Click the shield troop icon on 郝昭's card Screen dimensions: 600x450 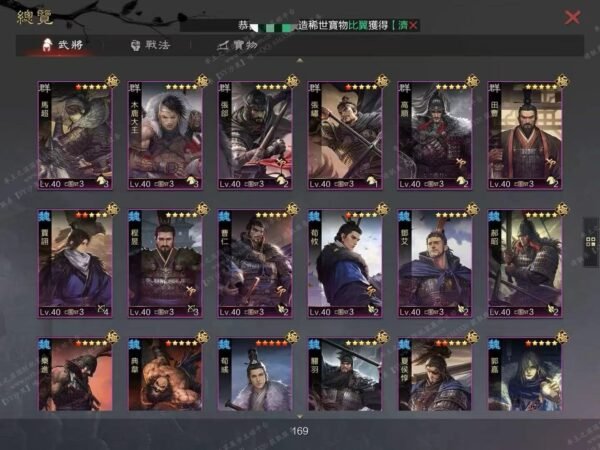click(x=551, y=308)
